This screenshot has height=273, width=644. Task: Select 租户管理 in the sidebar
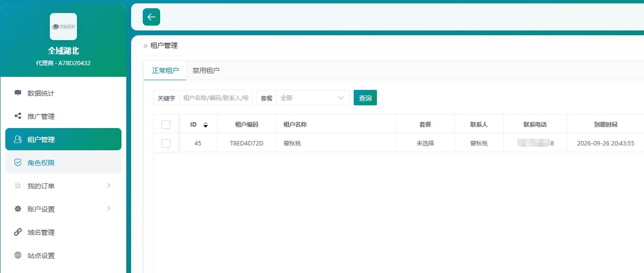(63, 139)
